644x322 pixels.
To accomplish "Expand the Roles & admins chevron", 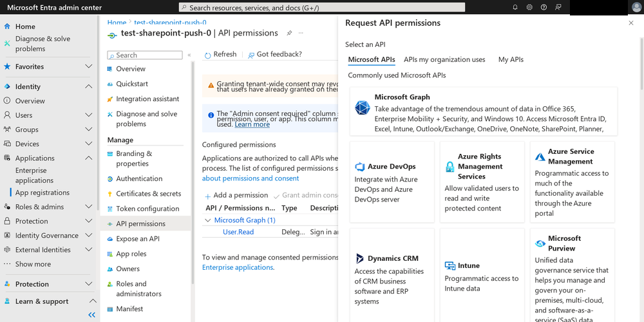I will pos(88,207).
